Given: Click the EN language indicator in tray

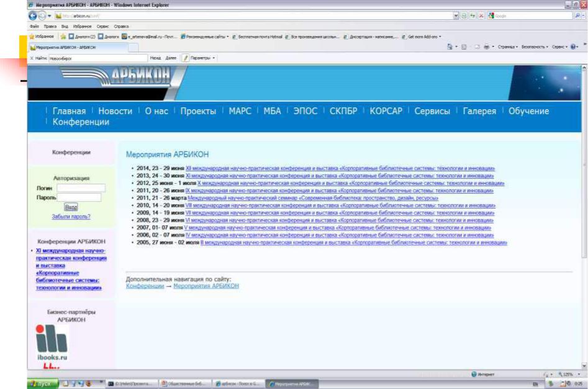Looking at the screenshot, I should click(x=535, y=384).
